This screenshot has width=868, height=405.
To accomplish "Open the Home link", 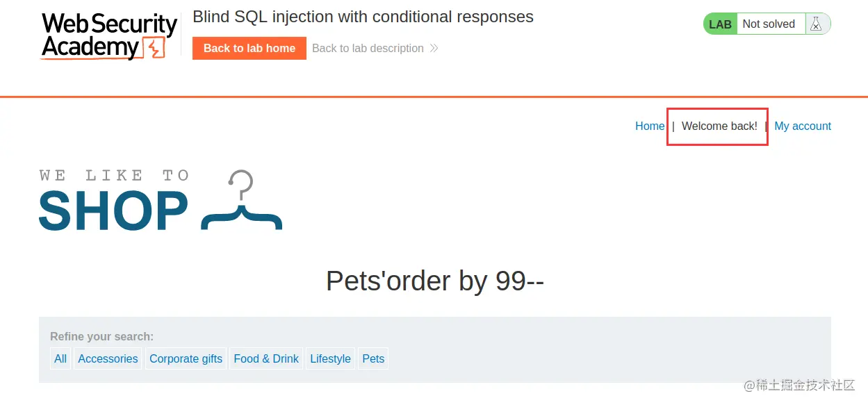I will click(650, 126).
